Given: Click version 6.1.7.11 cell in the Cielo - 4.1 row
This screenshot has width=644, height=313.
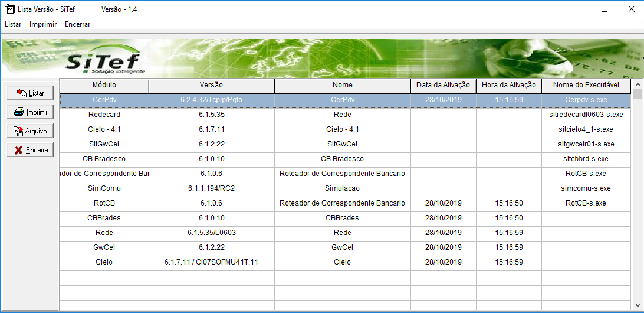Looking at the screenshot, I should pyautogui.click(x=211, y=129).
